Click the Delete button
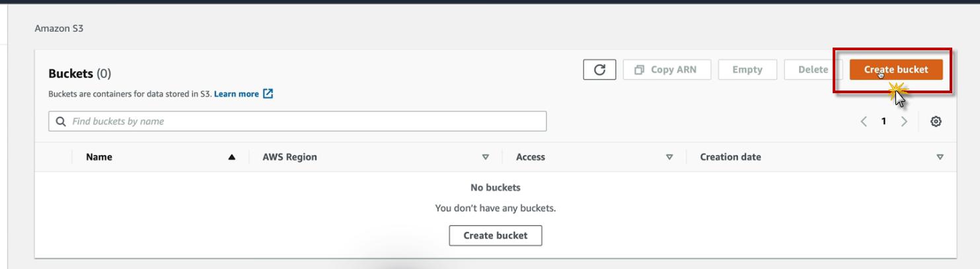Image resolution: width=980 pixels, height=269 pixels. (x=812, y=69)
